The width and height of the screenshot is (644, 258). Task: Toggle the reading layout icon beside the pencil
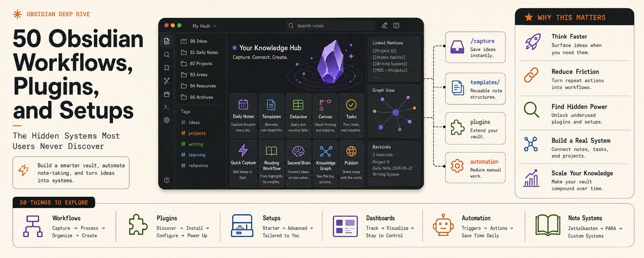[x=396, y=25]
